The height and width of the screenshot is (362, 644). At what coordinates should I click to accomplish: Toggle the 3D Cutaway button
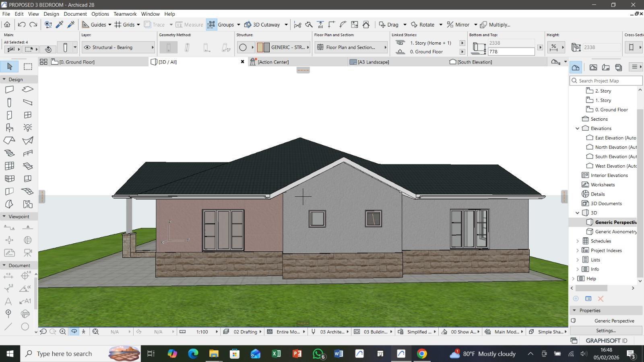point(262,25)
